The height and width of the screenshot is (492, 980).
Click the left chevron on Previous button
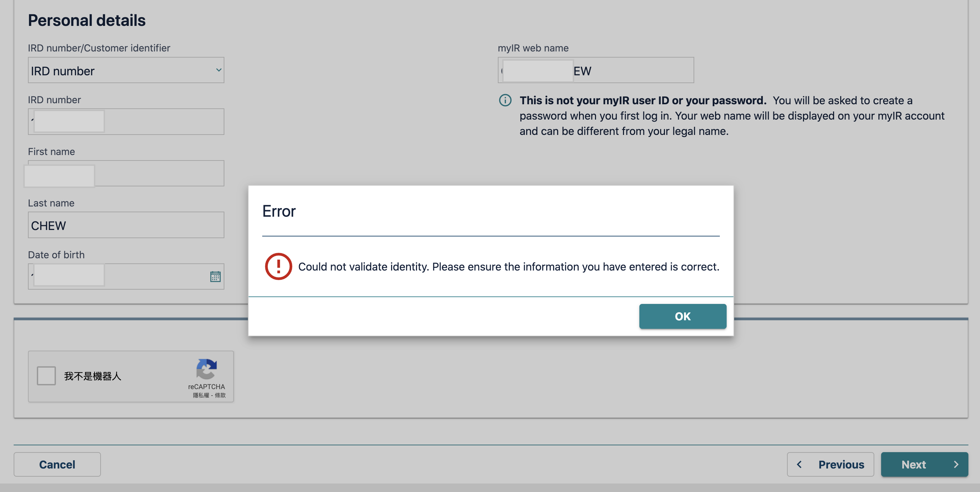pyautogui.click(x=799, y=464)
